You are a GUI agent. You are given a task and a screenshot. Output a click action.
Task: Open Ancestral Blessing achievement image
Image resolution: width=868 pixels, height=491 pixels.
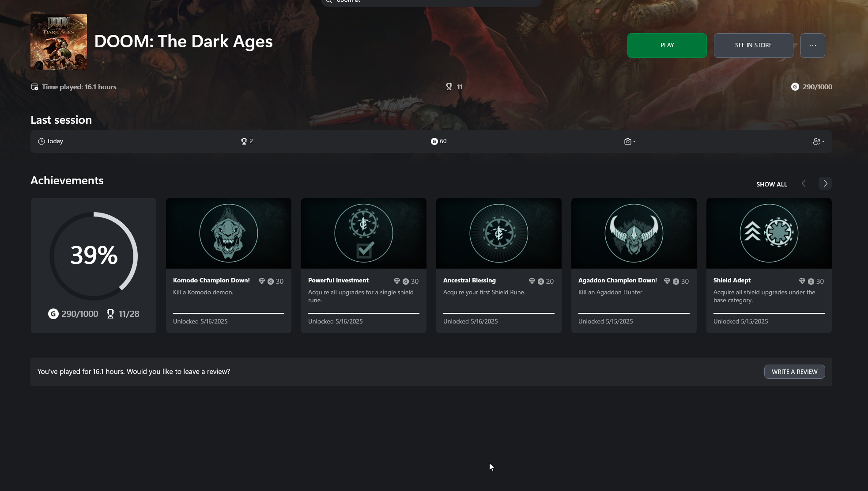point(499,233)
